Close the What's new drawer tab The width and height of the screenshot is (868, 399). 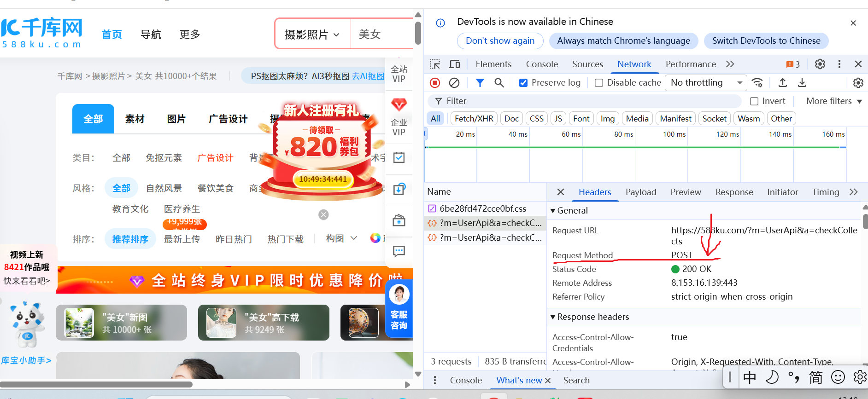(x=548, y=381)
